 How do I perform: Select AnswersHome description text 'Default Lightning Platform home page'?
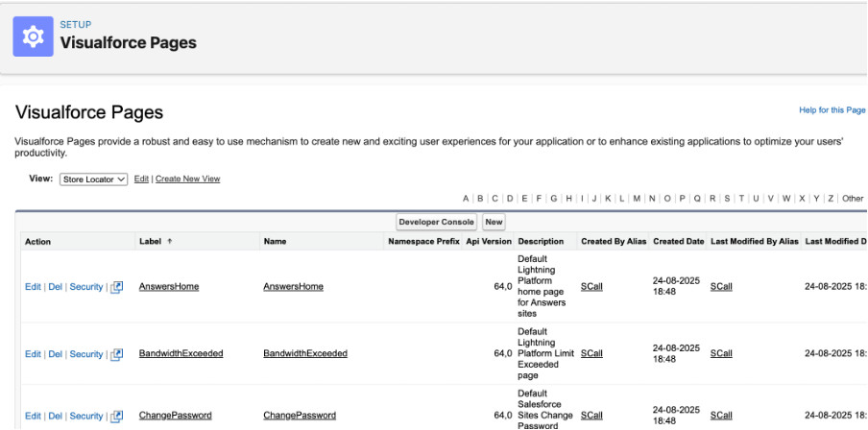(x=541, y=275)
